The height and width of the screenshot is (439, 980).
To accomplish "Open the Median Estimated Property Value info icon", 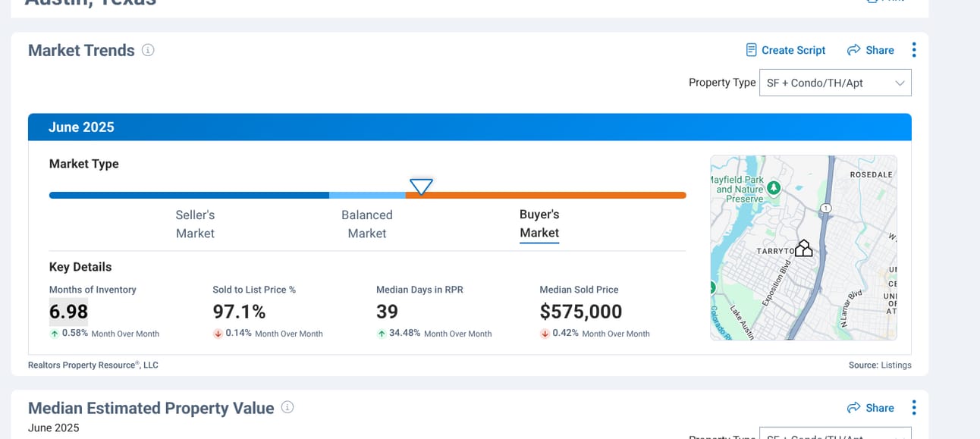I will tap(287, 407).
